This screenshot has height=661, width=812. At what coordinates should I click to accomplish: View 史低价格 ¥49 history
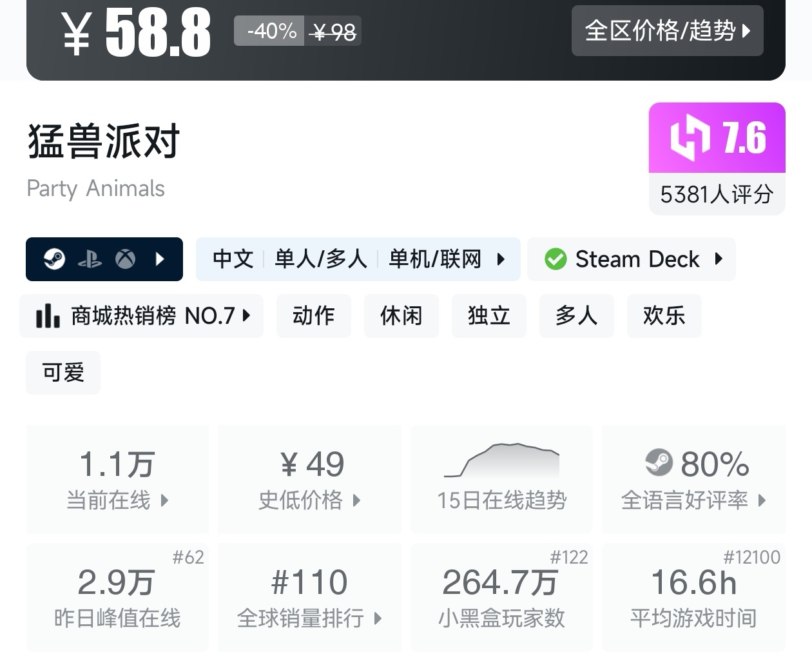coord(309,480)
